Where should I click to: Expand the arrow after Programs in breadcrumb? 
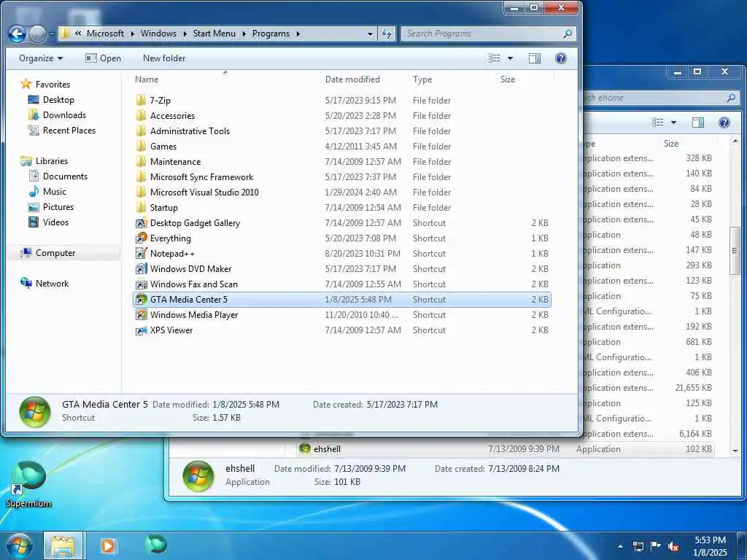coord(298,34)
